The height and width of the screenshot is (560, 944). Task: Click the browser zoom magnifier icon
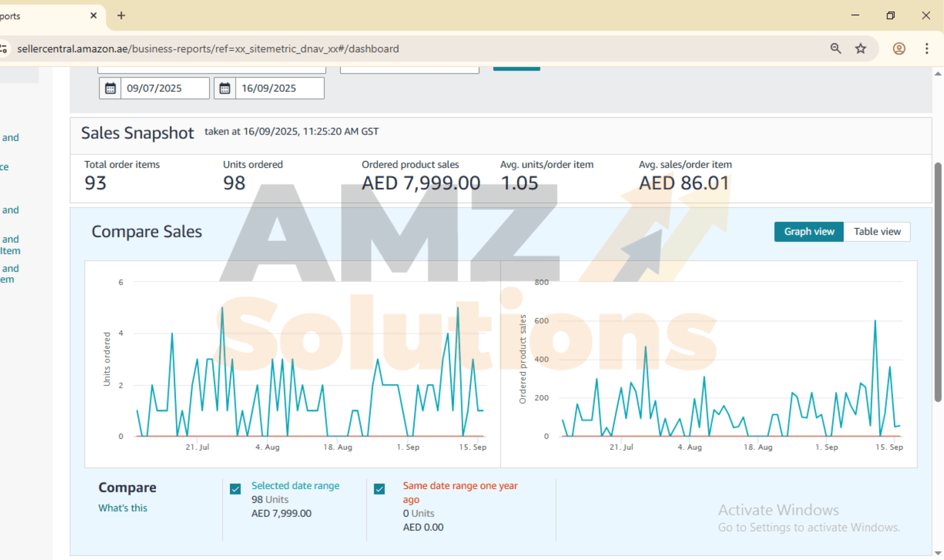[835, 49]
